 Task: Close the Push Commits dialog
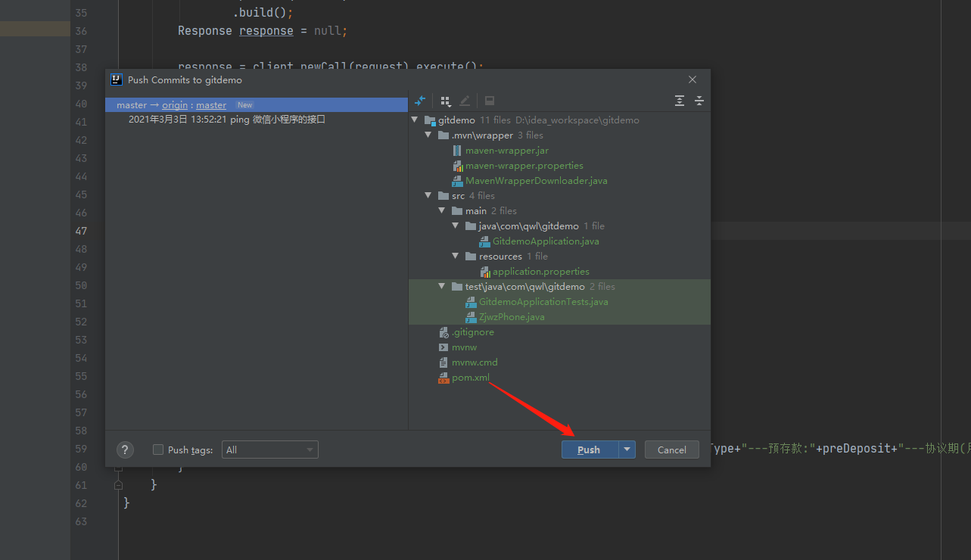[x=692, y=79]
